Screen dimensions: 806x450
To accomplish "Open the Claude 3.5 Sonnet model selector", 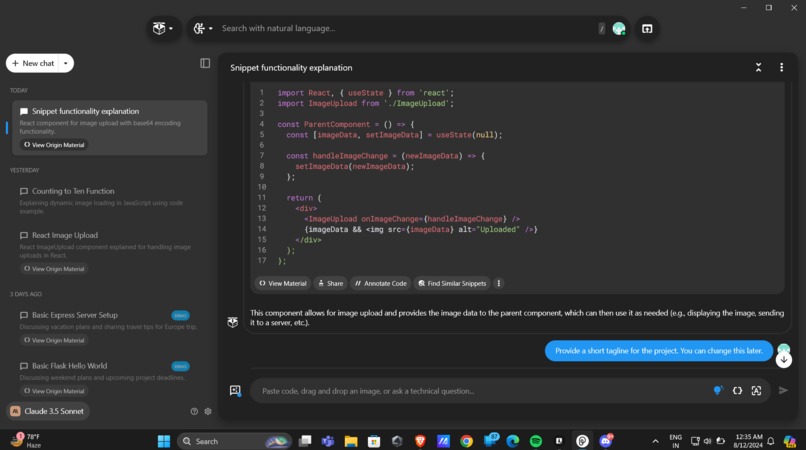I will 48,411.
